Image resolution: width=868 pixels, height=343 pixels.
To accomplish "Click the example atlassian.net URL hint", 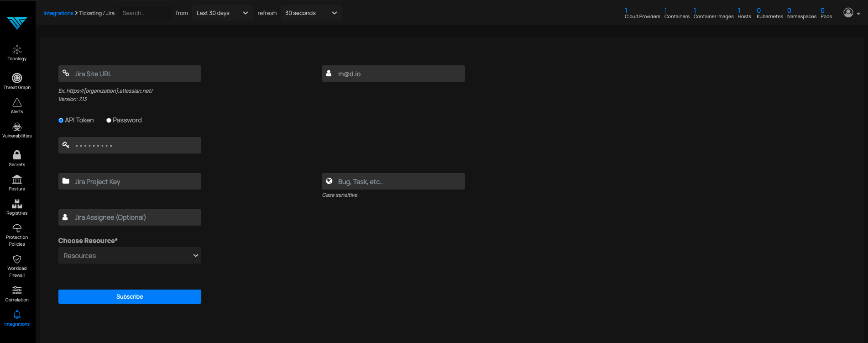I will (105, 91).
